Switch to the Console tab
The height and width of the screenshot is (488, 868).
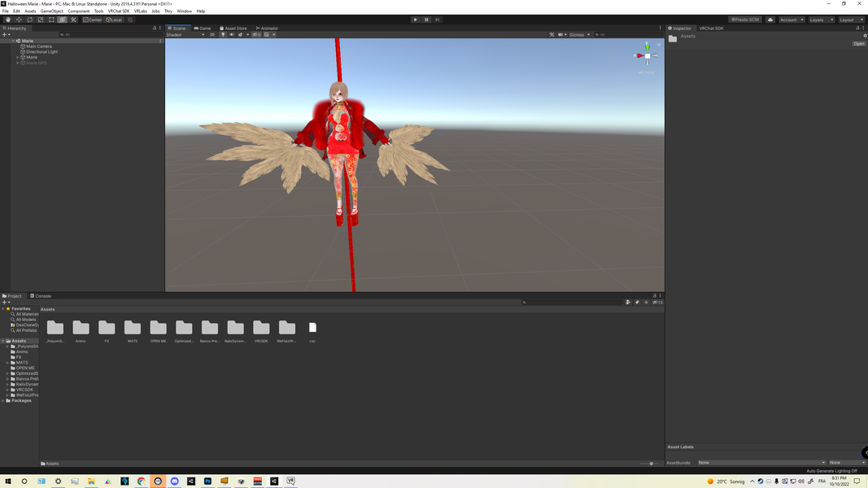click(41, 296)
